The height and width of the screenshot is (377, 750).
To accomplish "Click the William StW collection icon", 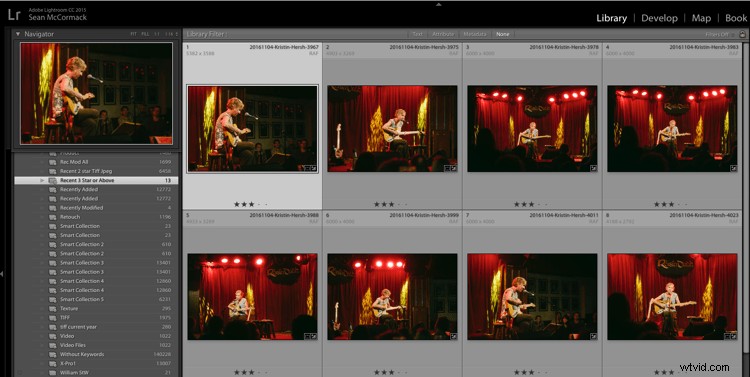I will 53,373.
